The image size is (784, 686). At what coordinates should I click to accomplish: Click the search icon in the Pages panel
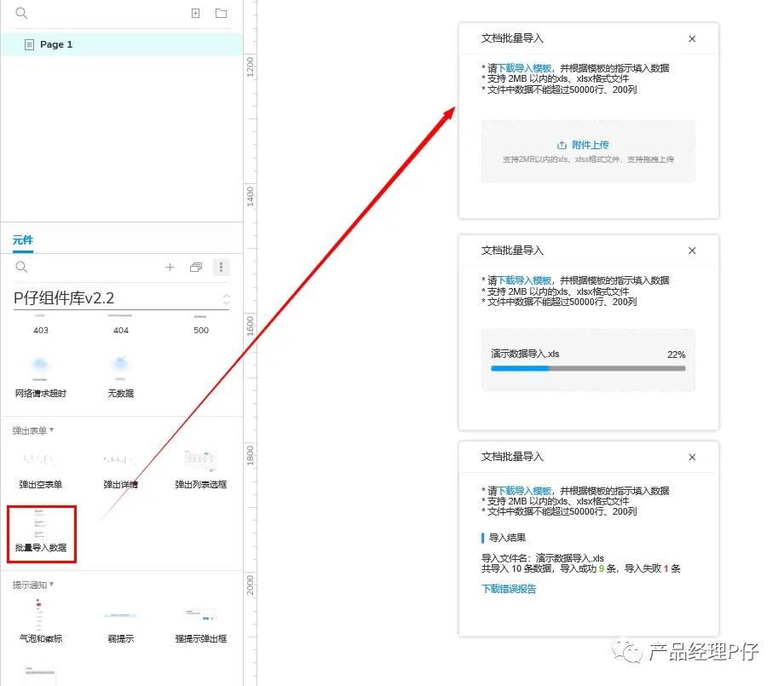coord(22,14)
